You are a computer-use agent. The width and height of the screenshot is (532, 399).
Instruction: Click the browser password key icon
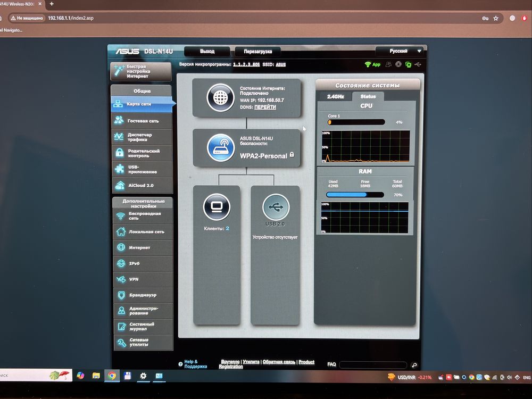(x=485, y=18)
